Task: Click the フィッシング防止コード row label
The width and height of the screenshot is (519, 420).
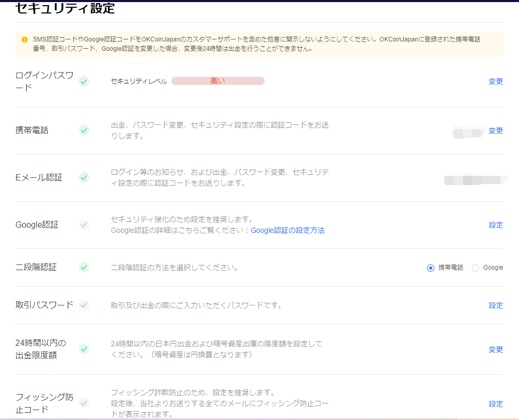Action: pyautogui.click(x=44, y=403)
